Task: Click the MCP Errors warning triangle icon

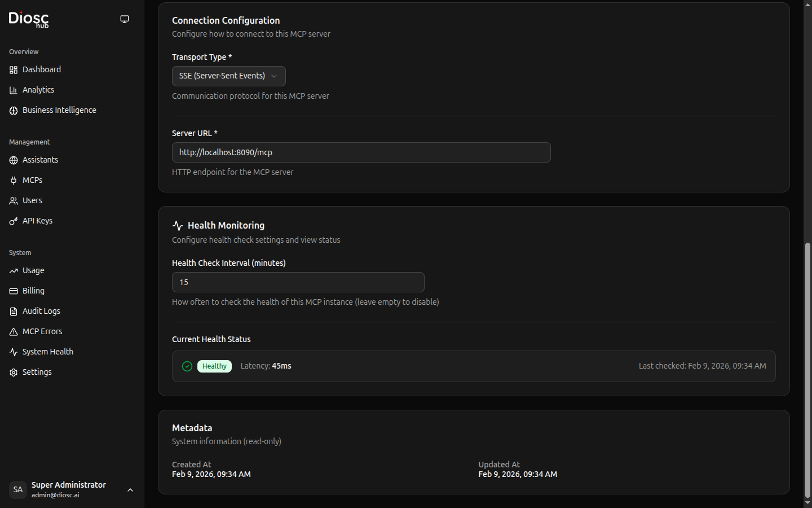Action: point(14,332)
